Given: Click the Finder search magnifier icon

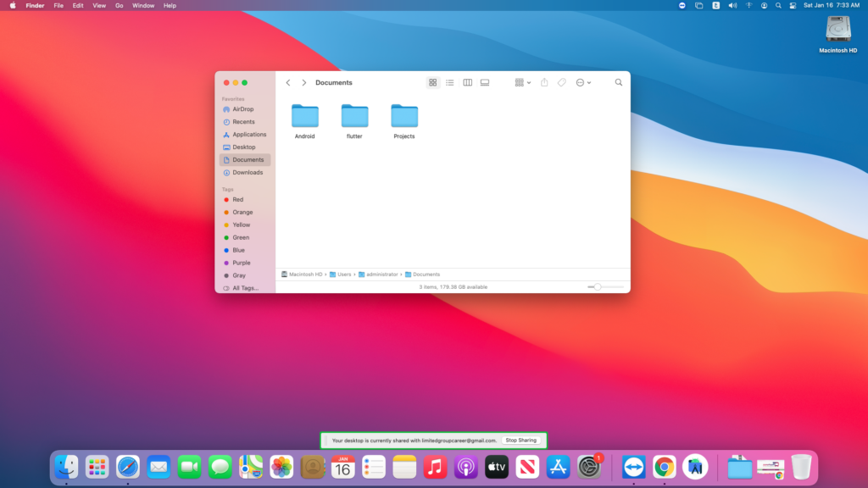Looking at the screenshot, I should (x=619, y=82).
